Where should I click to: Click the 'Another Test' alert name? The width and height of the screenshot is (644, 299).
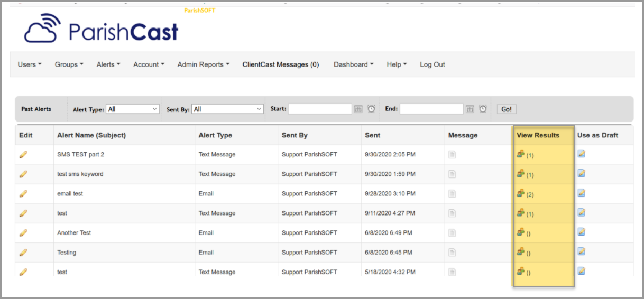coord(74,232)
